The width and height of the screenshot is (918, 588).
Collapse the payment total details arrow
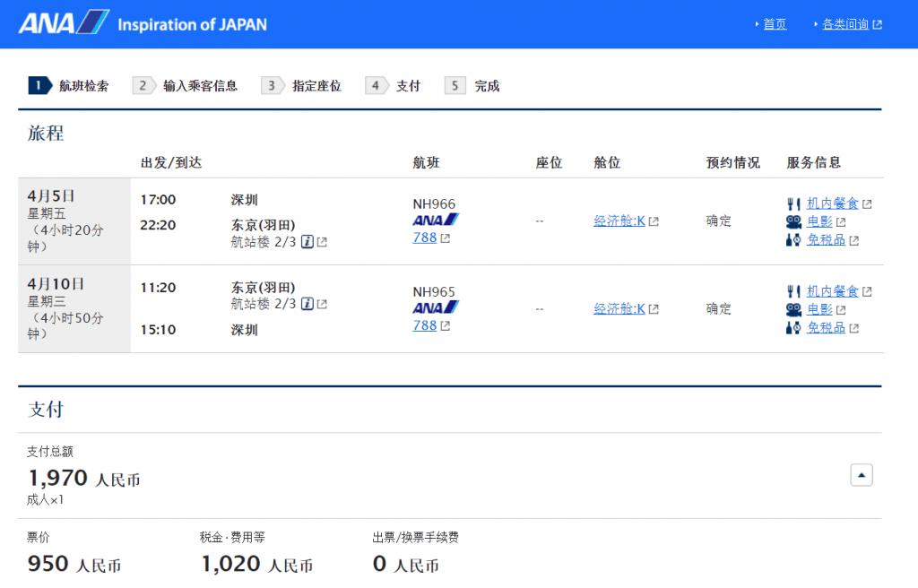pos(861,475)
